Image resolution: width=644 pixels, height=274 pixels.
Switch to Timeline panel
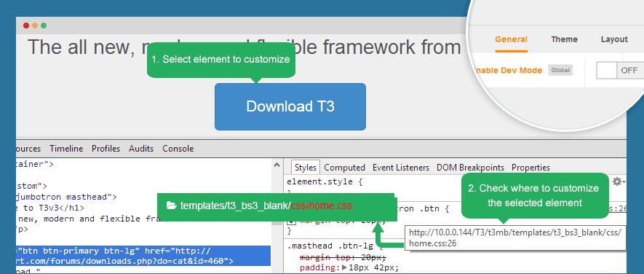click(66, 149)
